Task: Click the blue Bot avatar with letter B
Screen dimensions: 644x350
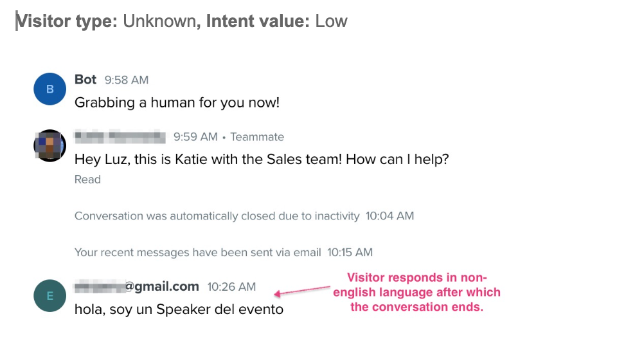Action: [49, 89]
